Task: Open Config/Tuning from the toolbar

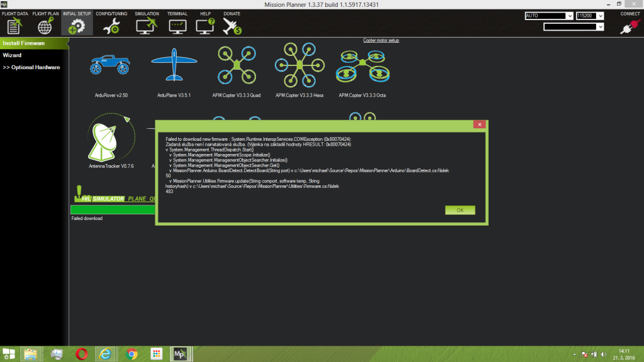Action: (x=111, y=23)
